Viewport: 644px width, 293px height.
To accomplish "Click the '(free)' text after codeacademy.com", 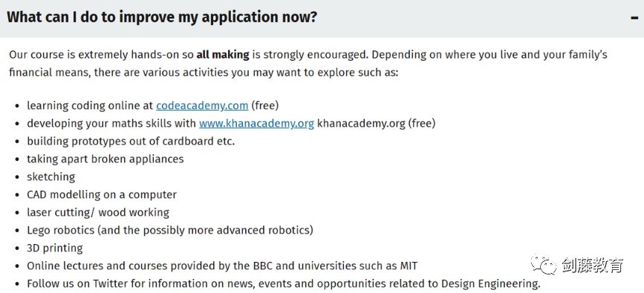I will point(265,105).
